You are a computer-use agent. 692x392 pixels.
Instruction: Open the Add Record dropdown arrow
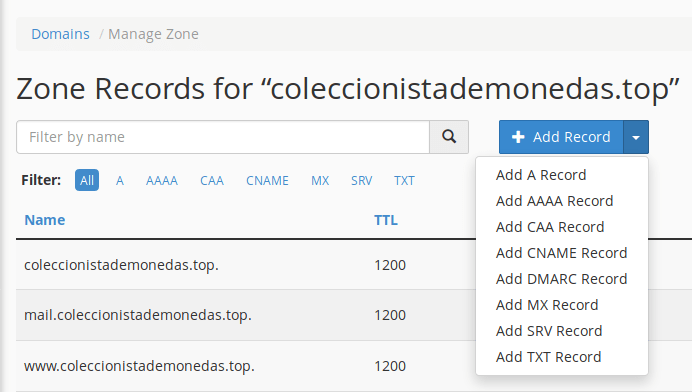click(636, 137)
